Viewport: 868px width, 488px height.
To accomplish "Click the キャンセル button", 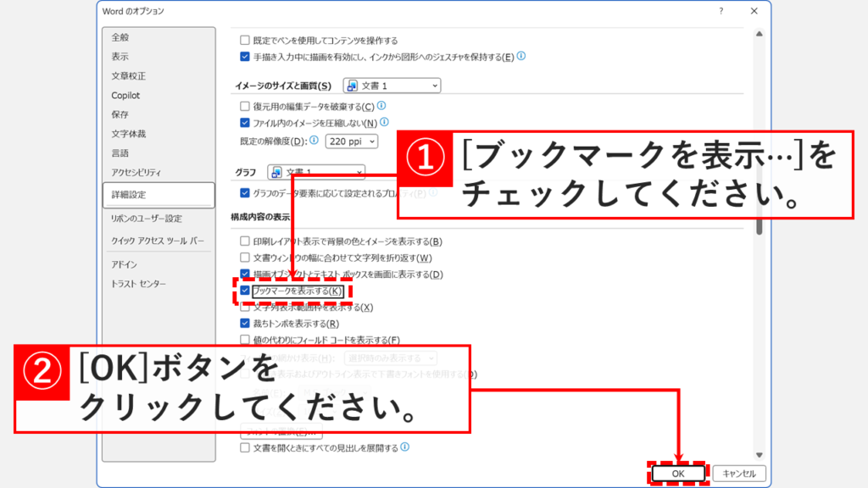I will click(x=739, y=474).
